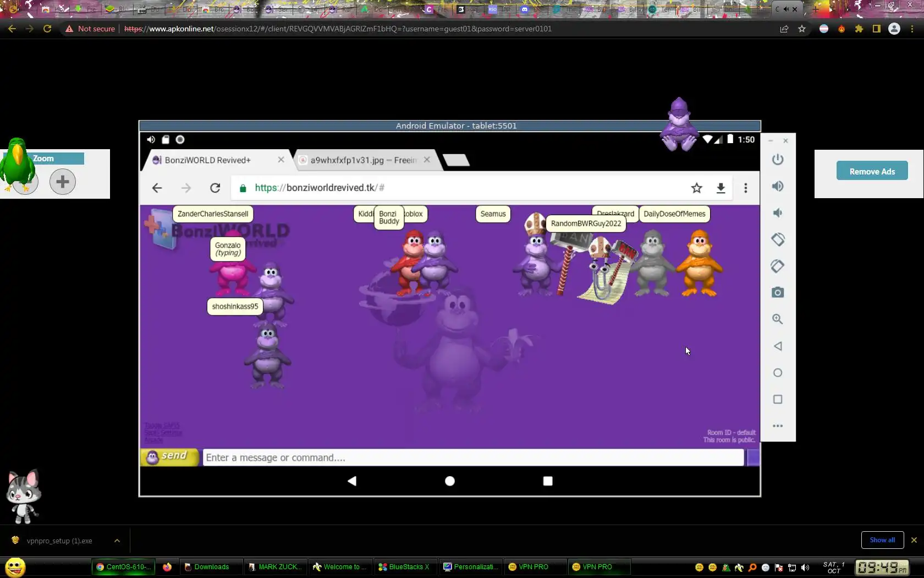Open the vpnpro_setup (1).exe download item
The height and width of the screenshot is (578, 924).
[59, 541]
